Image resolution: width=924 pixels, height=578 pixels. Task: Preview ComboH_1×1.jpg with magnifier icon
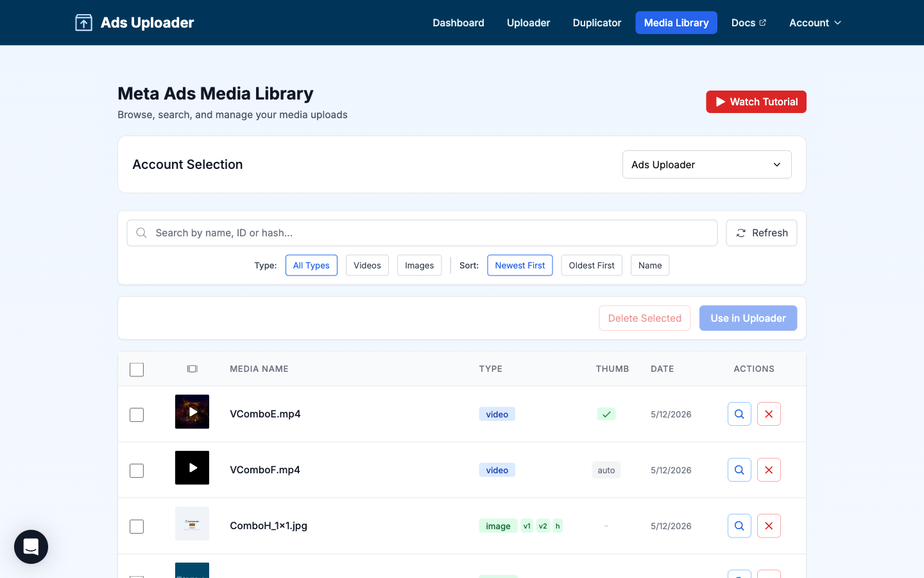coord(739,526)
